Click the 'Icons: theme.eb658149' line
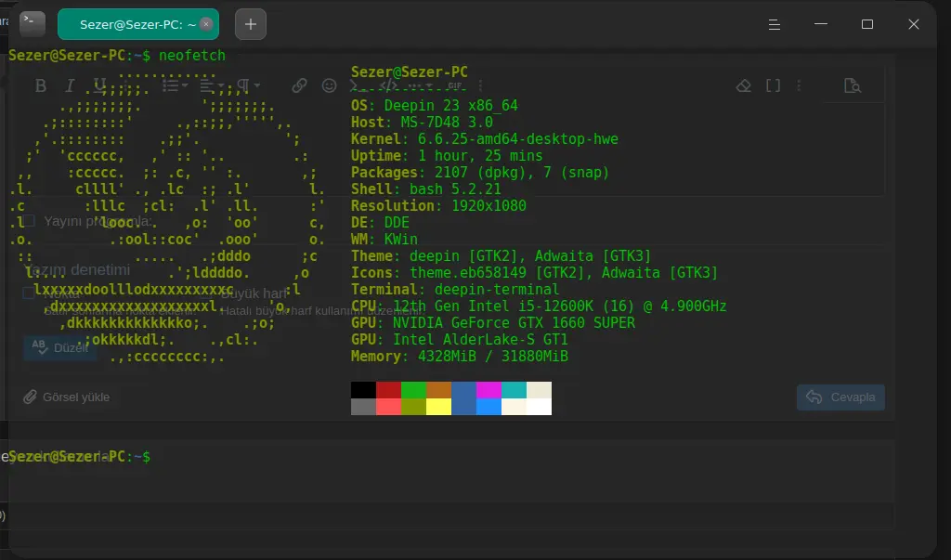The image size is (951, 560). click(534, 273)
